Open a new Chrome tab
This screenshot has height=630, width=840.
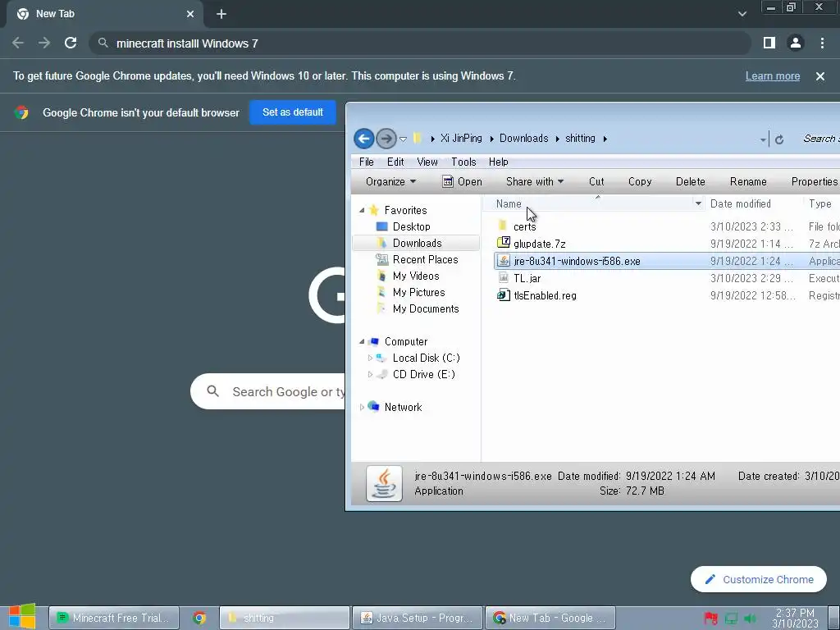(221, 14)
